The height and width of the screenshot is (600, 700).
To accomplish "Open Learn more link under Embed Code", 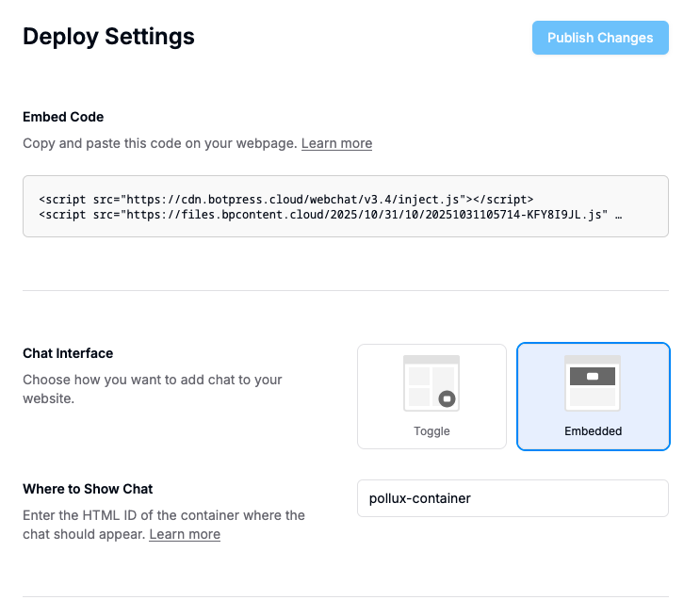I will tap(336, 143).
